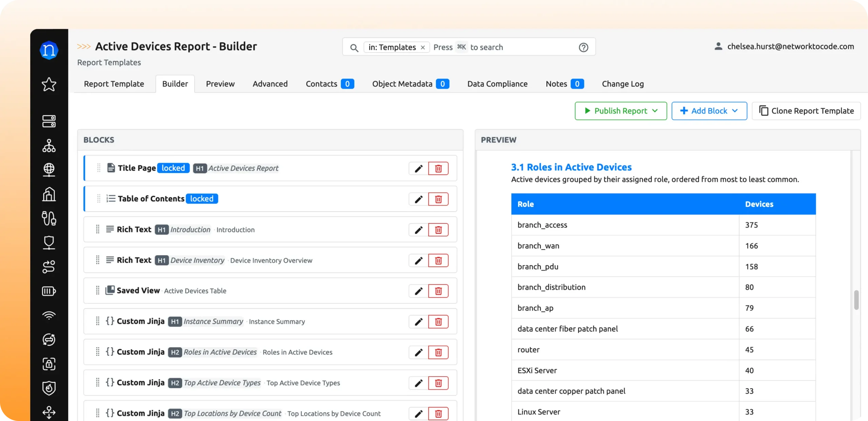Open the Object Metadata tab
The width and height of the screenshot is (868, 421).
411,84
